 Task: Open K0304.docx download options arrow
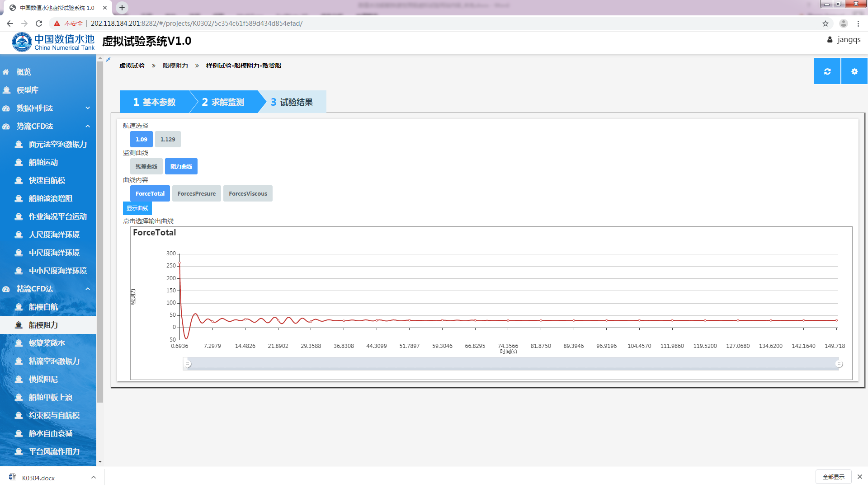93,477
